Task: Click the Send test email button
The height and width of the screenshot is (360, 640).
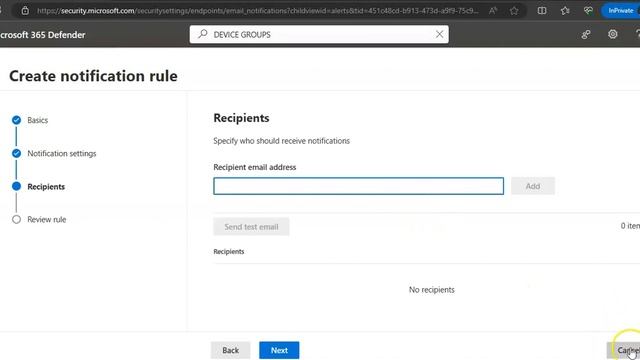Action: tap(251, 227)
